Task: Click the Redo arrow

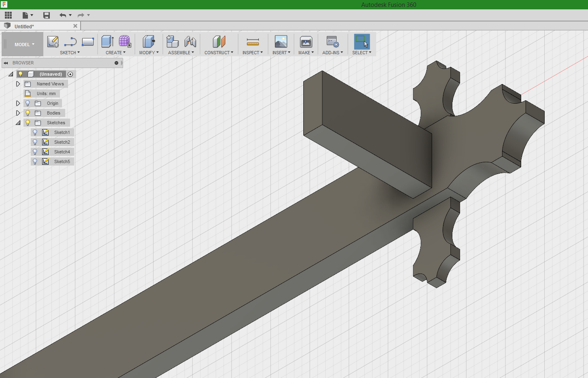Action: pyautogui.click(x=81, y=15)
